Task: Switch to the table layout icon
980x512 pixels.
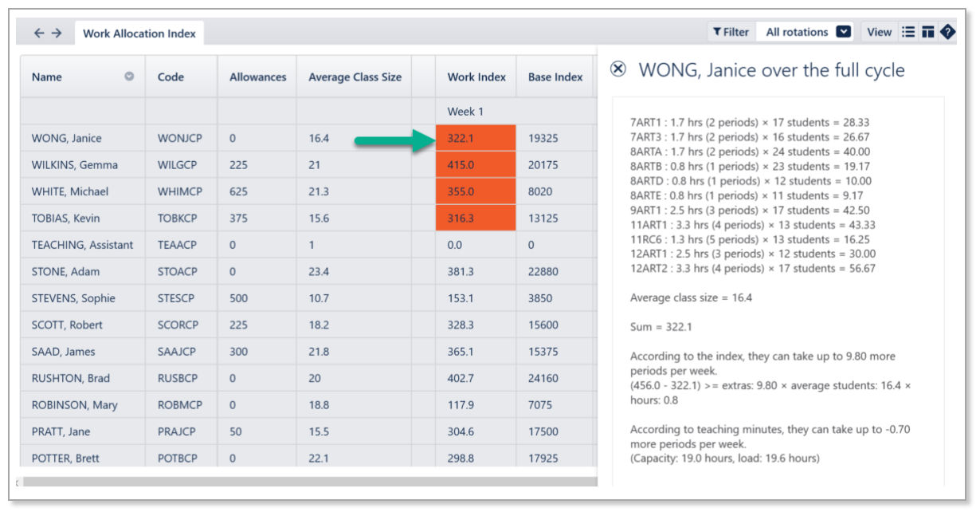Action: coord(927,32)
